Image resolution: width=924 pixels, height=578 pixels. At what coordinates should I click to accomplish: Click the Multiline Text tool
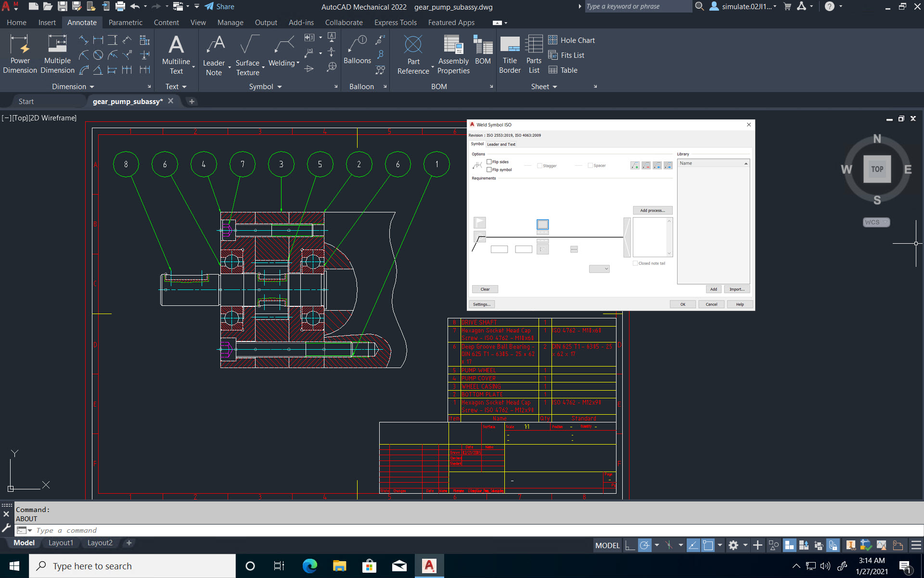click(176, 54)
